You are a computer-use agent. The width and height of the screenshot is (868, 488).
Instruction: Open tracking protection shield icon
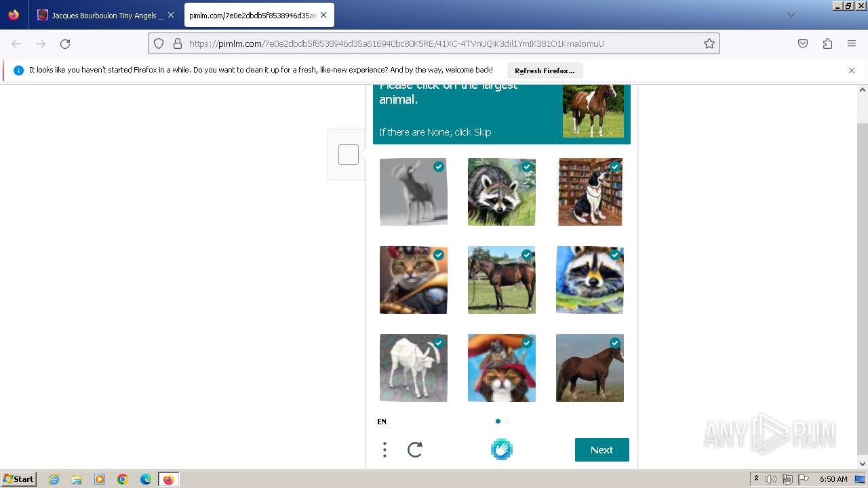[159, 43]
